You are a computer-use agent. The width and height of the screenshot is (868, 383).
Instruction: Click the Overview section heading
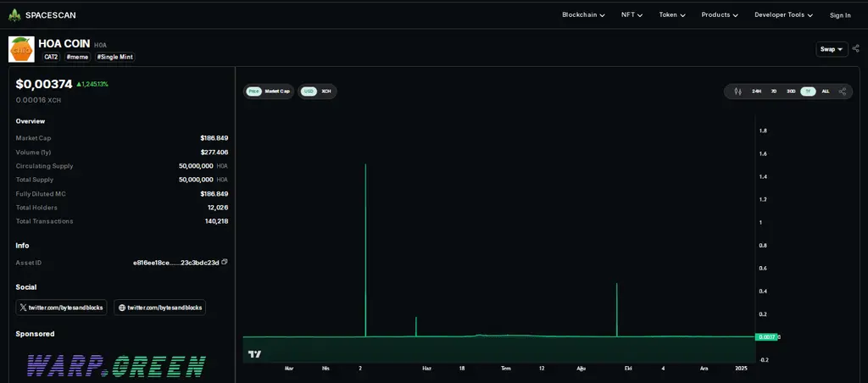point(31,121)
